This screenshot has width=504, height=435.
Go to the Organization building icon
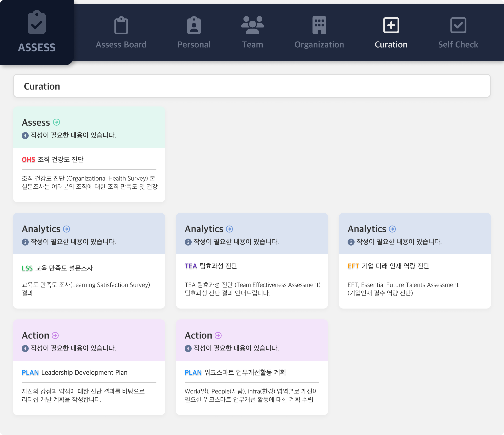tap(319, 25)
